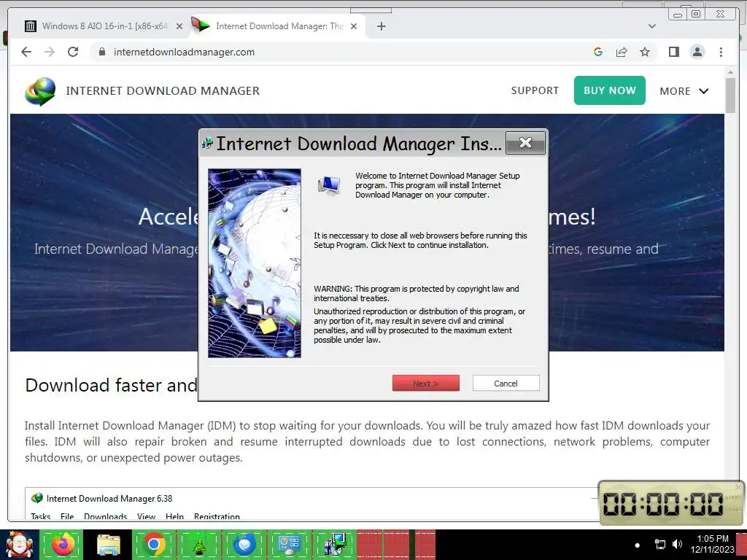Click the 'Install Internet Download Manager (IDM)' paragraph

367,441
